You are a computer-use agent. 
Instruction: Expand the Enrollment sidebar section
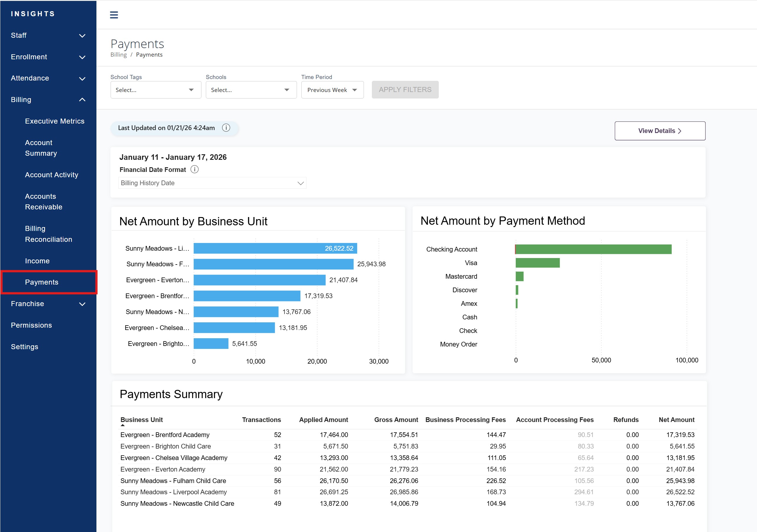[x=82, y=57]
